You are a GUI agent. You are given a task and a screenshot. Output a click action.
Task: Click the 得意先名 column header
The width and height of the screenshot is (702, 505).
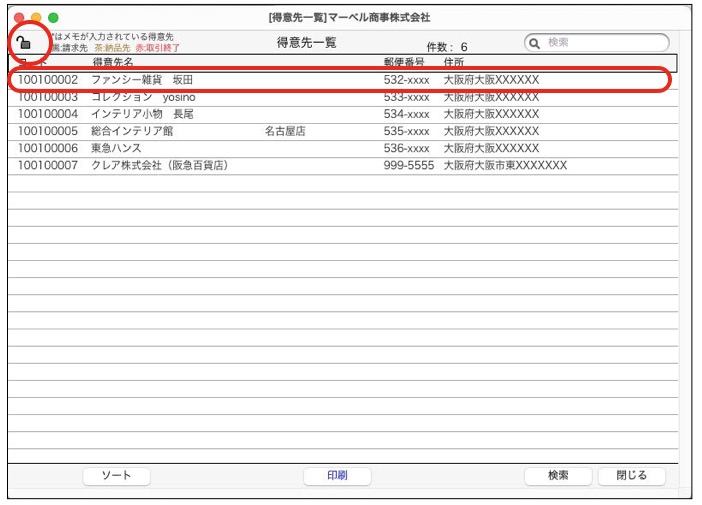coord(114,63)
